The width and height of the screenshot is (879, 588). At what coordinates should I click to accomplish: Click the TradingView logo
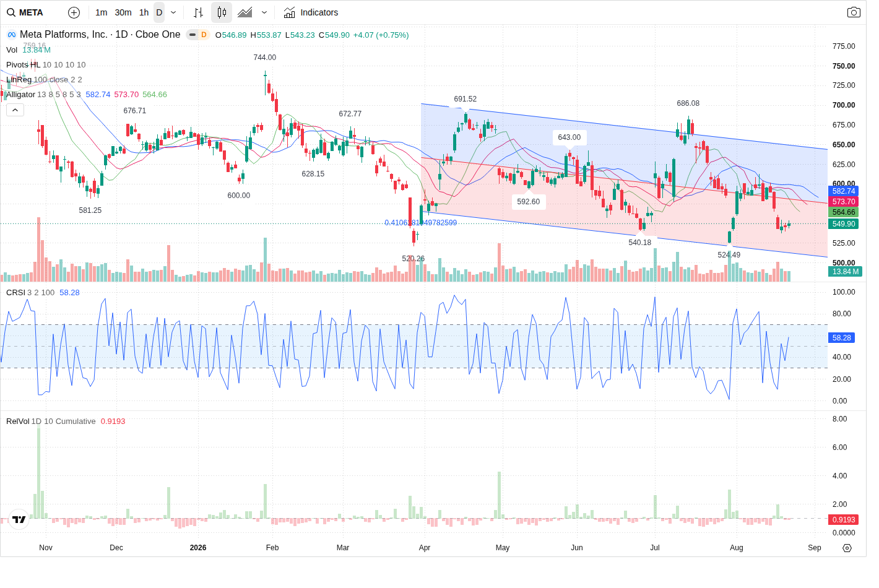(19, 519)
